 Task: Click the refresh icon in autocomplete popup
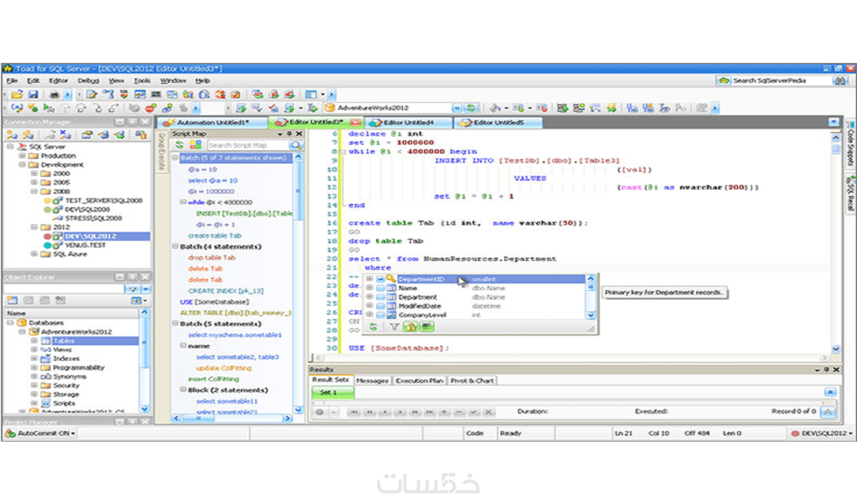pyautogui.click(x=373, y=327)
